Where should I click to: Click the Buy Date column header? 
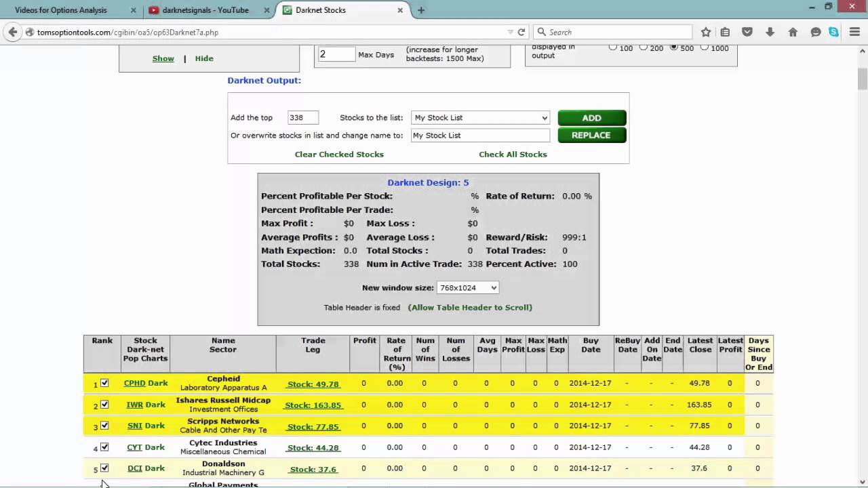pos(591,345)
